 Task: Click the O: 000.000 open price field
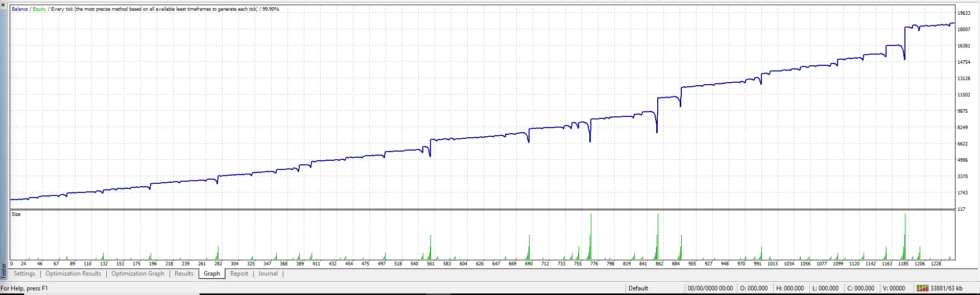[754, 288]
